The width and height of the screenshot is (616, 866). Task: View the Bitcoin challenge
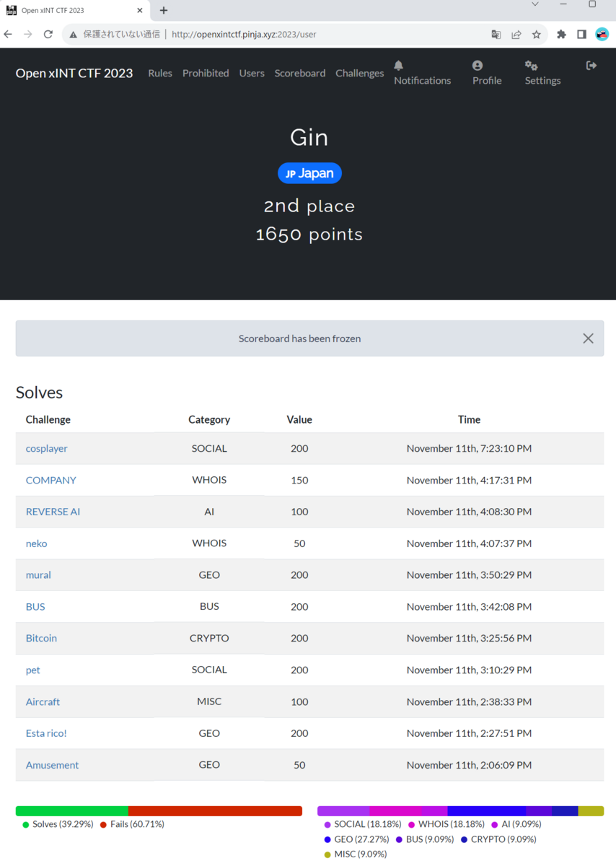click(x=41, y=638)
